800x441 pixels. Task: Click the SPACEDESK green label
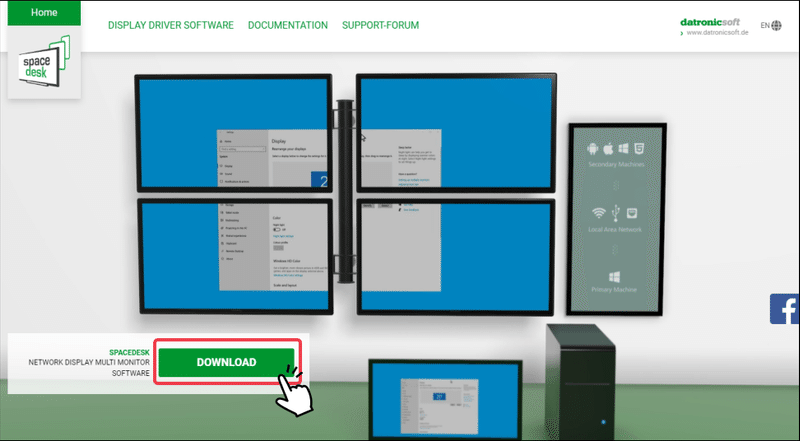(130, 353)
